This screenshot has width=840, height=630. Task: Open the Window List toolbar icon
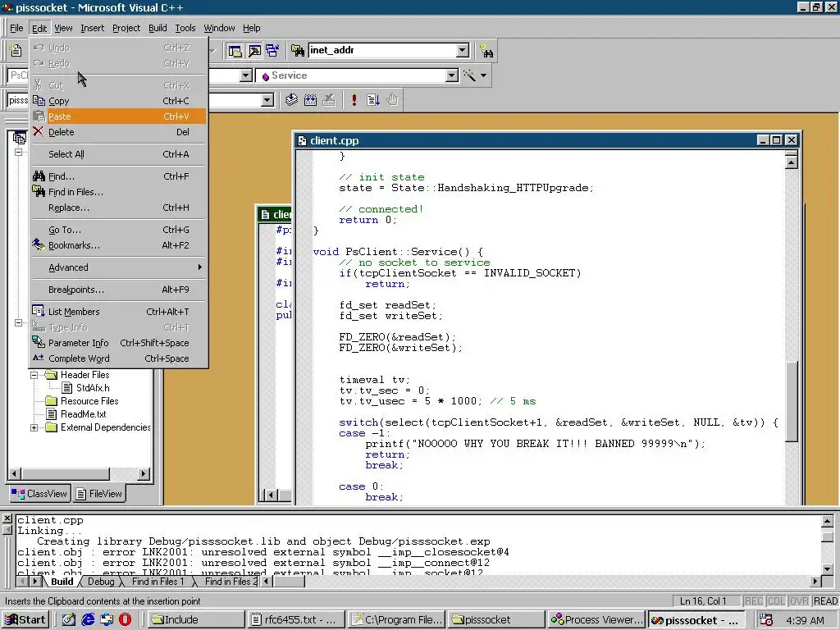click(272, 51)
